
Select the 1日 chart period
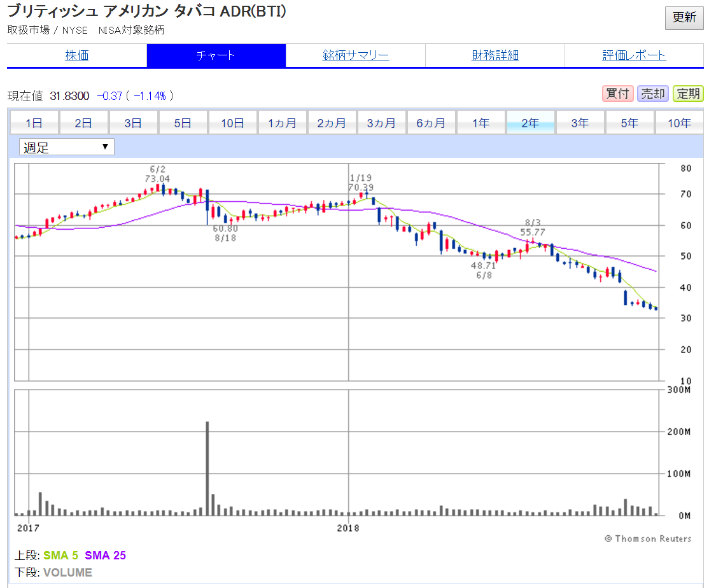(34, 123)
